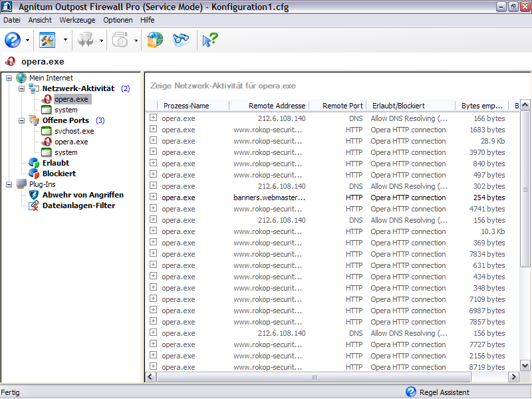Click the svchost.exe window icon
532x399 pixels.
pos(46,131)
